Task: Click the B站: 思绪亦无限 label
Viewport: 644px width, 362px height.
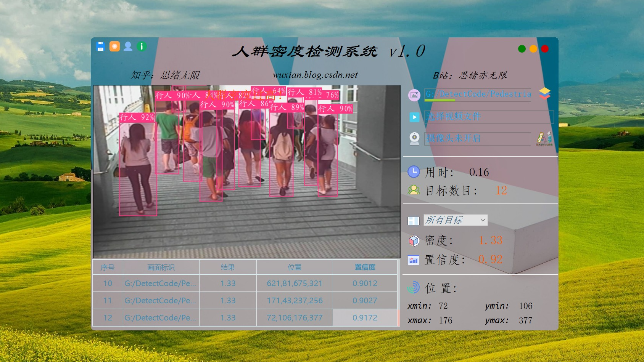Action: tap(470, 75)
